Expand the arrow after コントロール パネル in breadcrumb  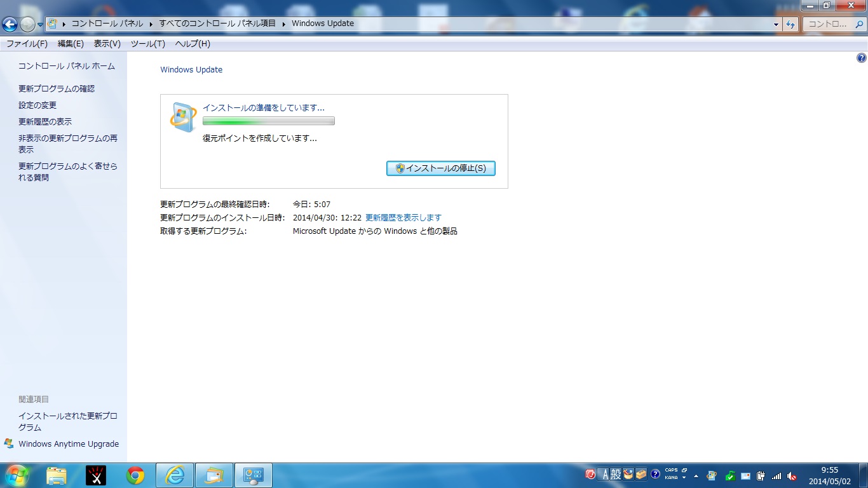(151, 24)
